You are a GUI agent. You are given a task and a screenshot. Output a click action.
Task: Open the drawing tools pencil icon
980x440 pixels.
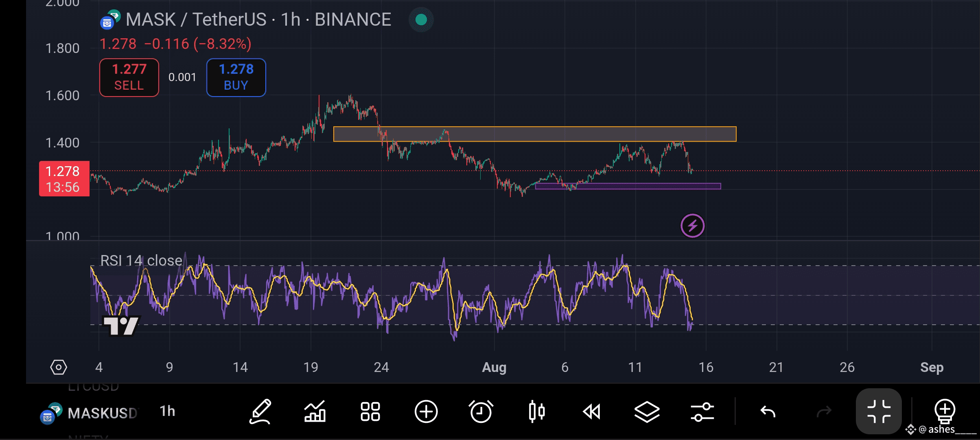pos(260,411)
